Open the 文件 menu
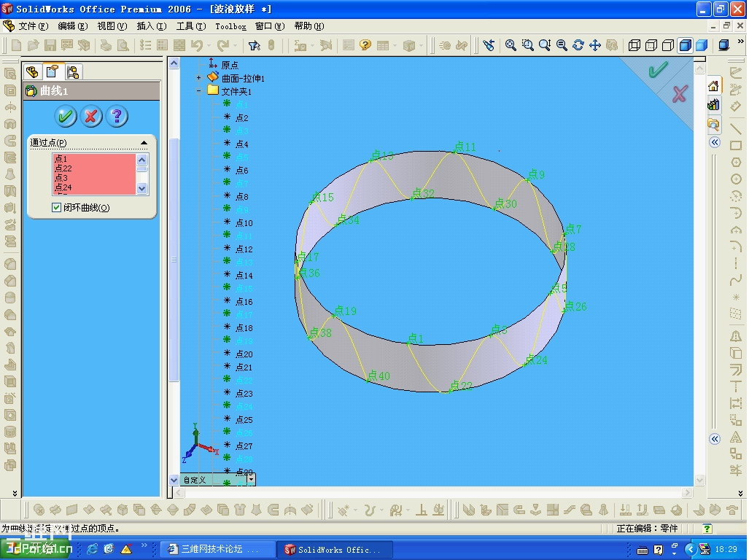 coord(34,26)
